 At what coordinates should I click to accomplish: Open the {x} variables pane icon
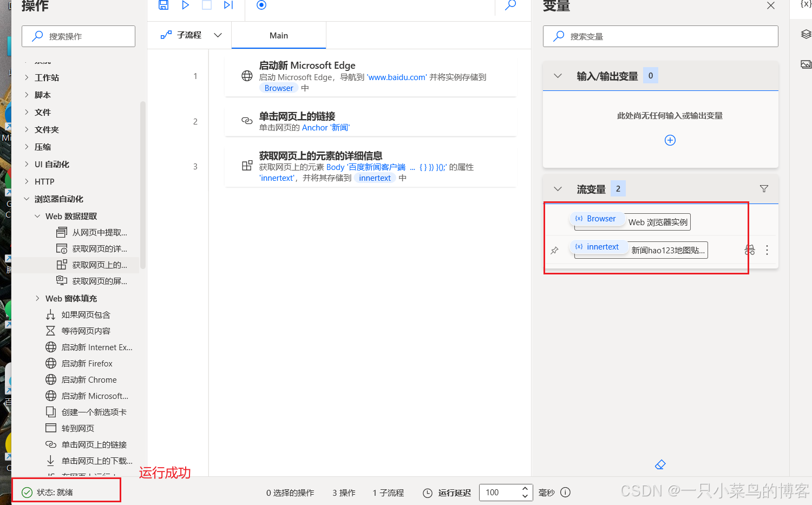tap(806, 4)
